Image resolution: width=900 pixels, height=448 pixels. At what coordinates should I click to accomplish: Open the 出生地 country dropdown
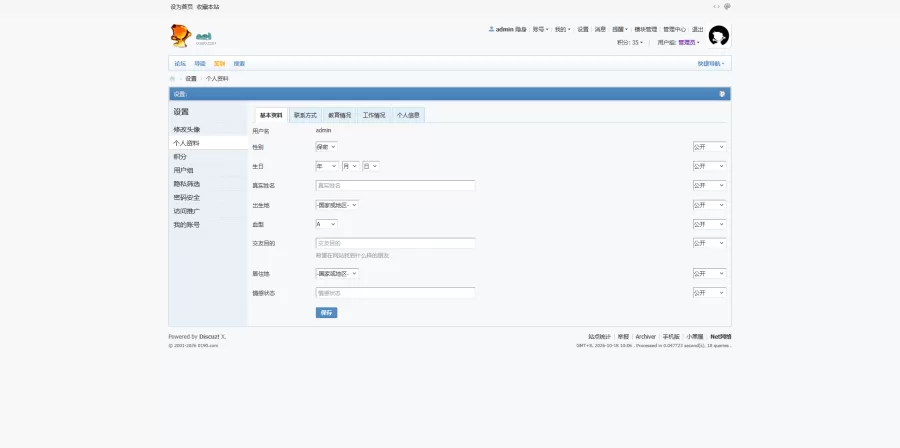[x=337, y=205]
